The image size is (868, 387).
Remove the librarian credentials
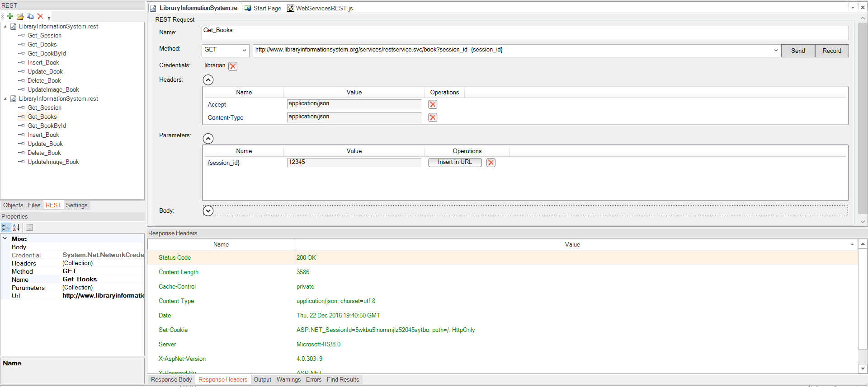coord(233,66)
